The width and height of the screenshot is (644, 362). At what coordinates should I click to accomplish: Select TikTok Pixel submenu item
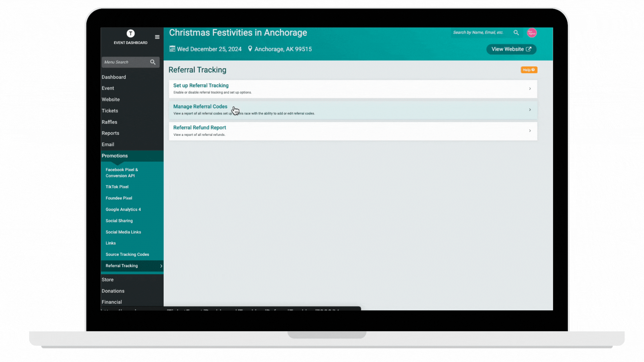tap(117, 187)
